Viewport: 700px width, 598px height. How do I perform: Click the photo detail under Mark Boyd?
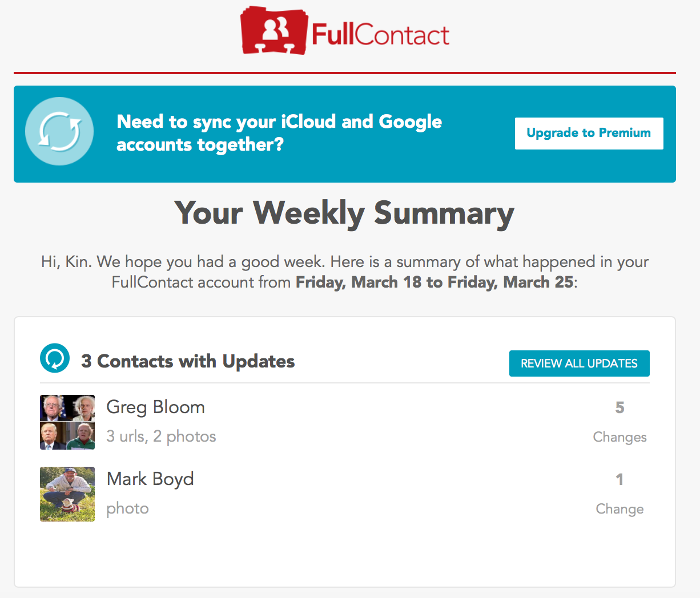tap(127, 508)
